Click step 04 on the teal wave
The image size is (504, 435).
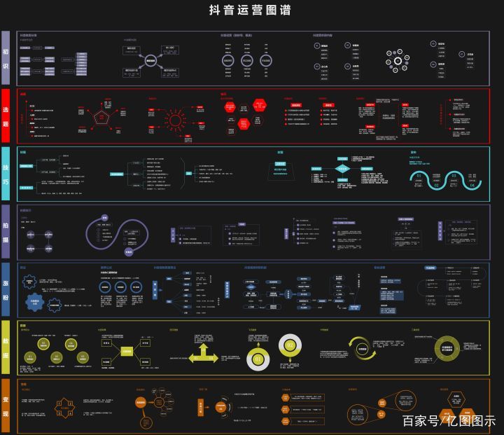pyautogui.click(x=472, y=186)
